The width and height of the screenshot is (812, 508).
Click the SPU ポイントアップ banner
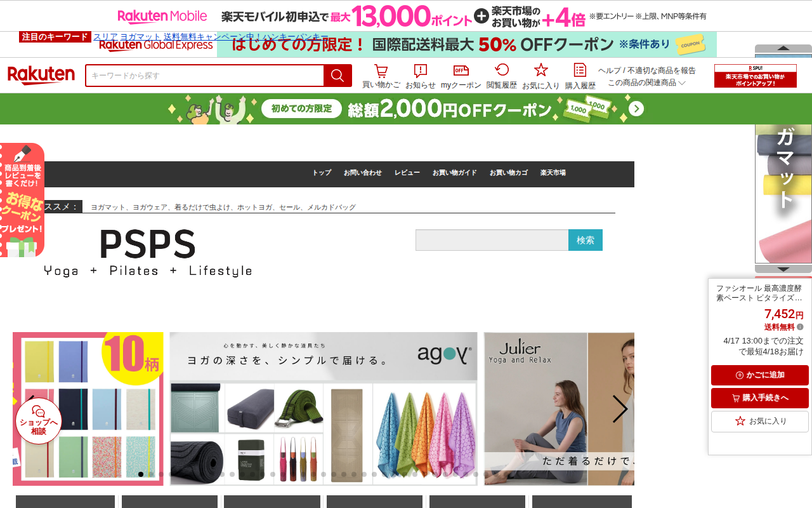coord(756,76)
